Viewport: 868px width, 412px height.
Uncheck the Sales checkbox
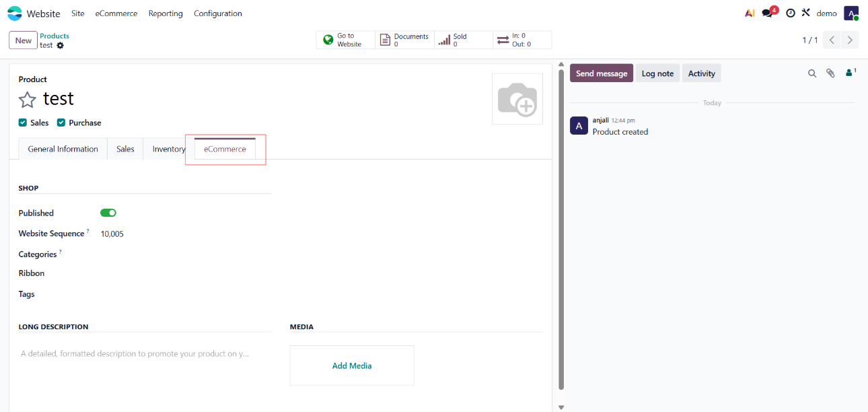pos(23,123)
